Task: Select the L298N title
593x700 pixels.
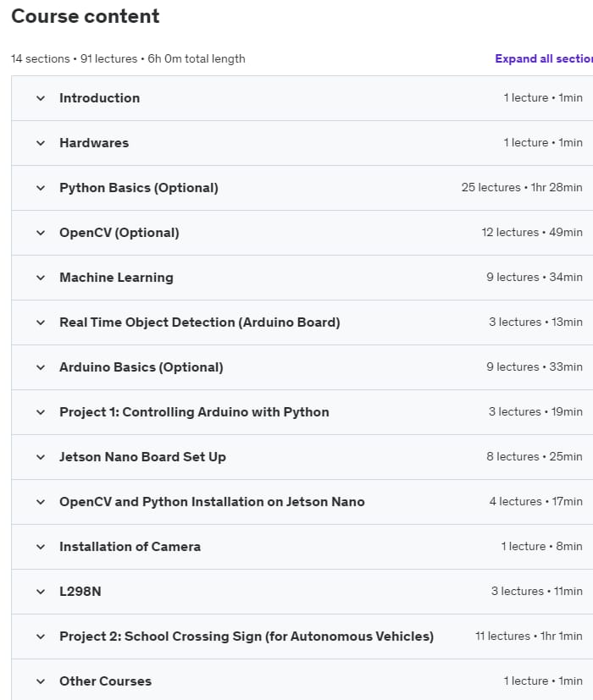Action: click(80, 592)
